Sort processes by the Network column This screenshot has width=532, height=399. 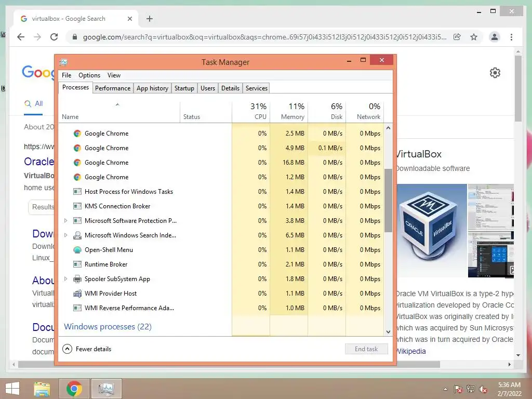[x=365, y=112]
